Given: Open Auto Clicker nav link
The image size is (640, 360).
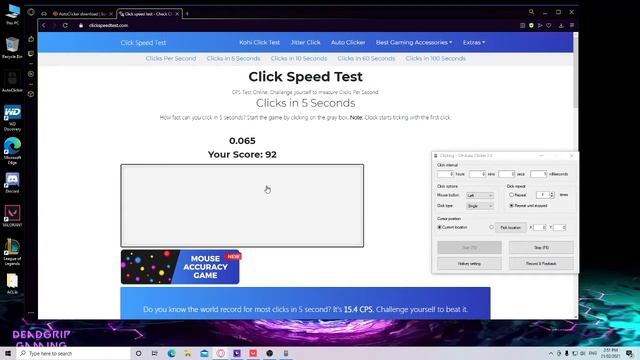Looking at the screenshot, I should click(x=348, y=42).
